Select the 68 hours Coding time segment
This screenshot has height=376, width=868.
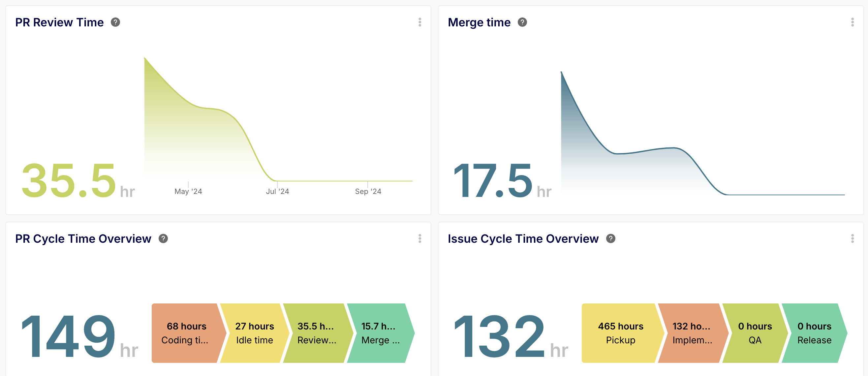[x=186, y=333]
